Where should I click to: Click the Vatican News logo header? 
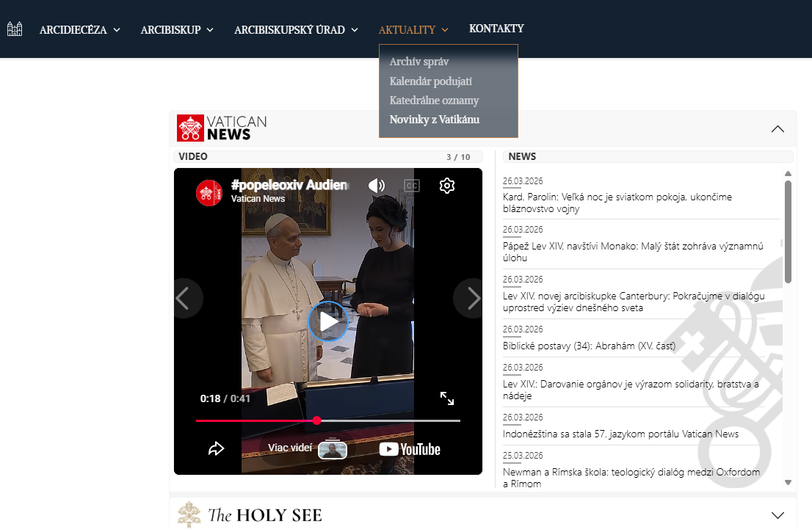tap(222, 128)
